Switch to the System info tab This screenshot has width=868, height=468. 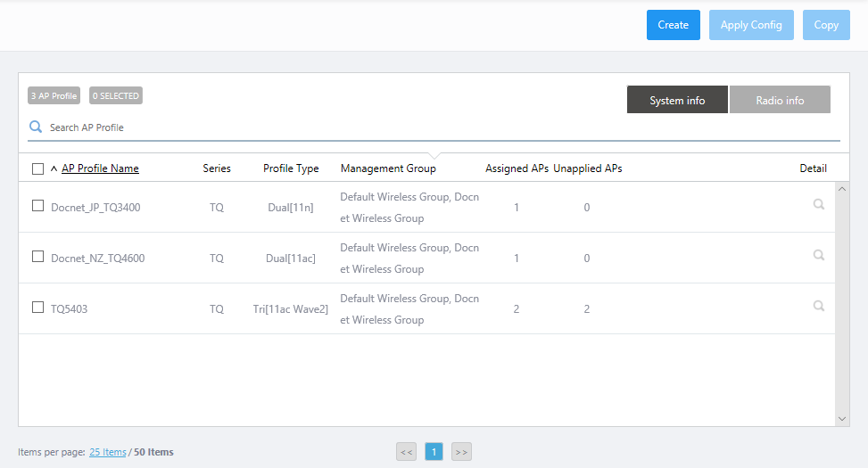click(x=677, y=100)
